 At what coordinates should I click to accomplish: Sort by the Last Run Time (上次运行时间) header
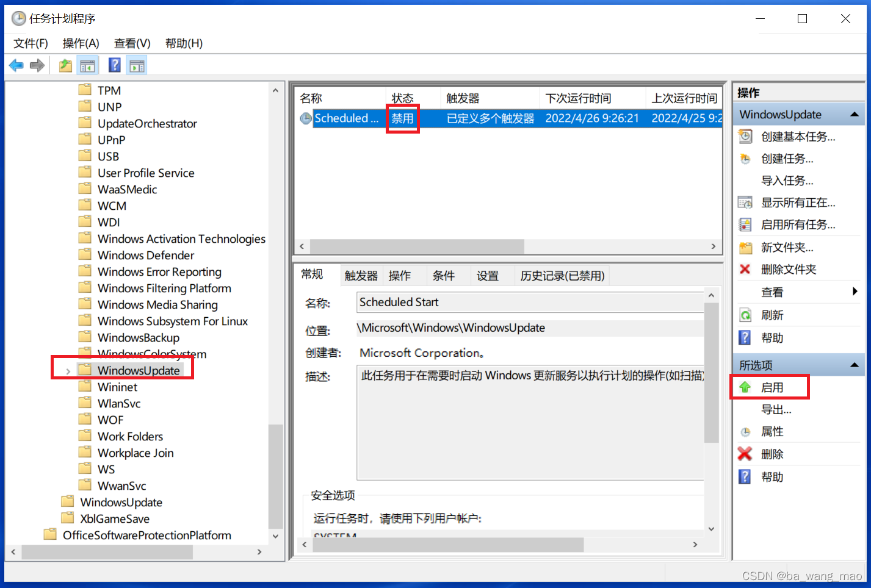[x=684, y=98]
